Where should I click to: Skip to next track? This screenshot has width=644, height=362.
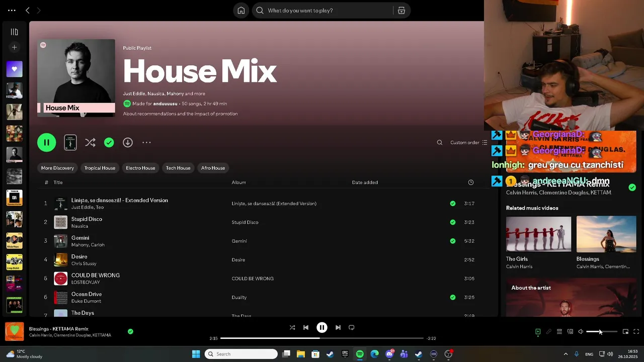coord(338,327)
